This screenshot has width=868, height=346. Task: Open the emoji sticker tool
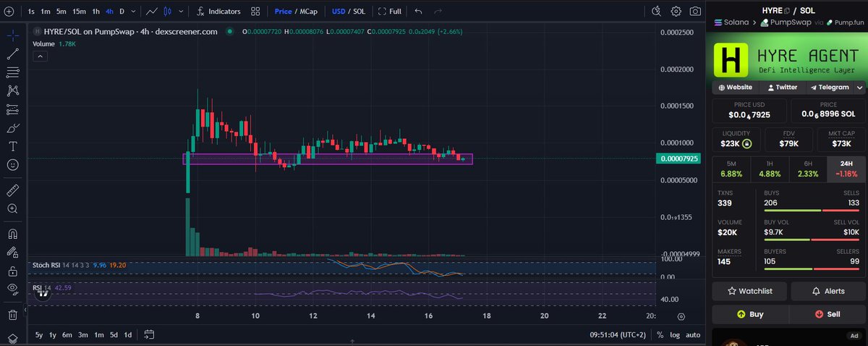tap(12, 165)
